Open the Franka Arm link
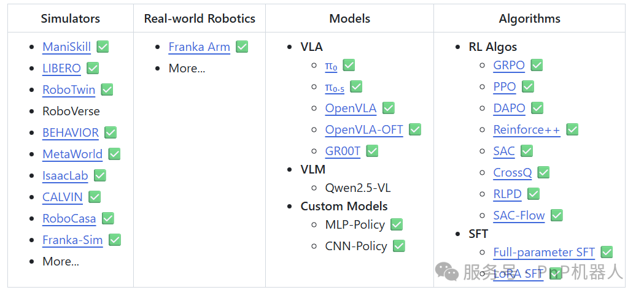 (199, 47)
